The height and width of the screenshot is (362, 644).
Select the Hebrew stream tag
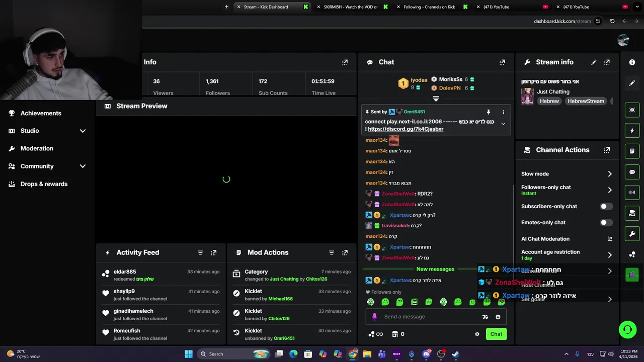(x=549, y=101)
